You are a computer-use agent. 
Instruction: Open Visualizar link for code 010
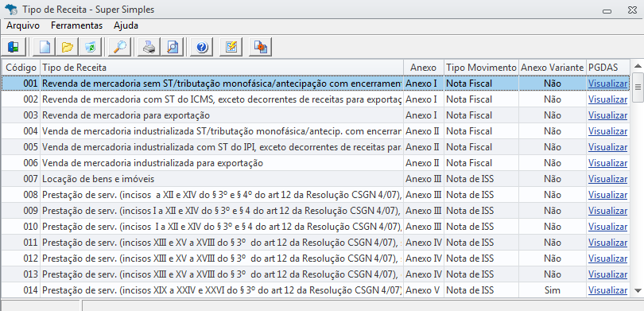[607, 227]
